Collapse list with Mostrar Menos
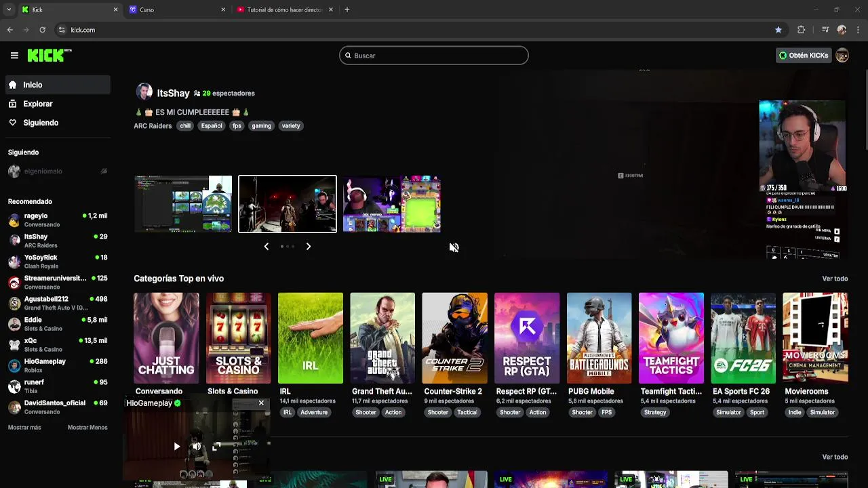 [87, 428]
